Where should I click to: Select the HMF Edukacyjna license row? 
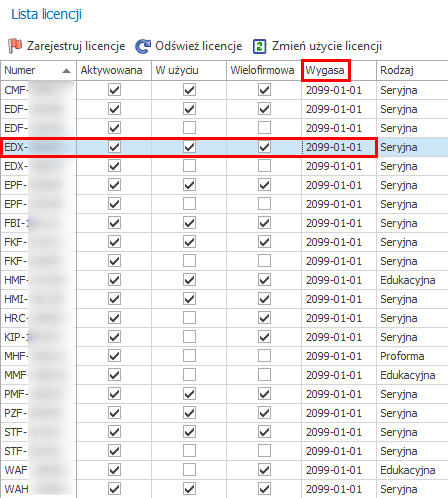[224, 280]
